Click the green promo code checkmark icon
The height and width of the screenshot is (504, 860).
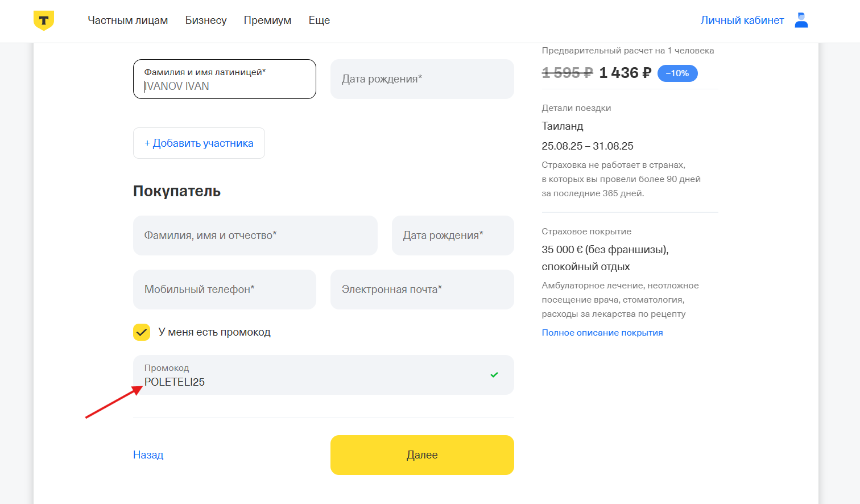494,375
